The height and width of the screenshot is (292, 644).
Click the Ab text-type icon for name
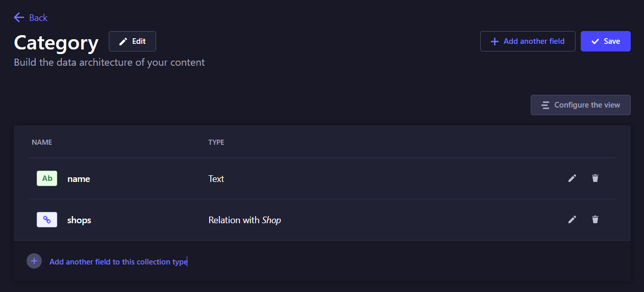(x=47, y=178)
